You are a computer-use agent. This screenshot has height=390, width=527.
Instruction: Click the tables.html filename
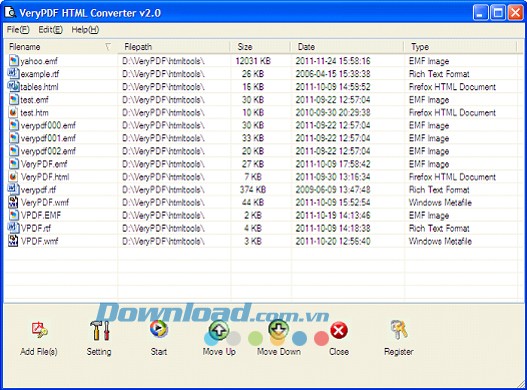click(39, 87)
